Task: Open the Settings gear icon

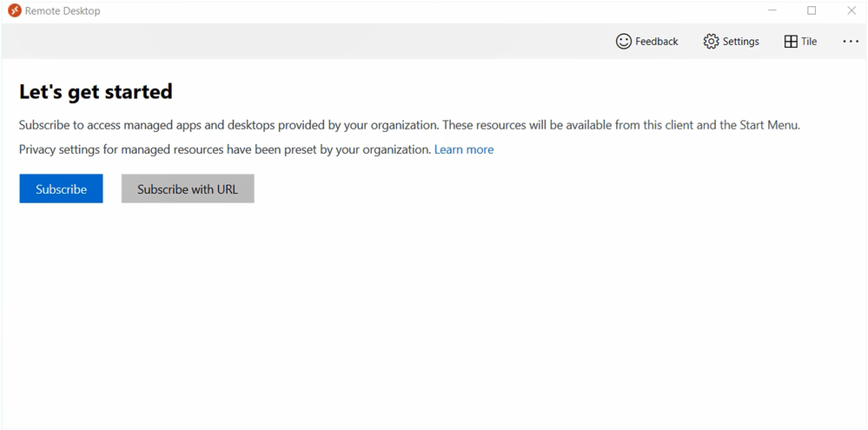Action: [x=711, y=42]
